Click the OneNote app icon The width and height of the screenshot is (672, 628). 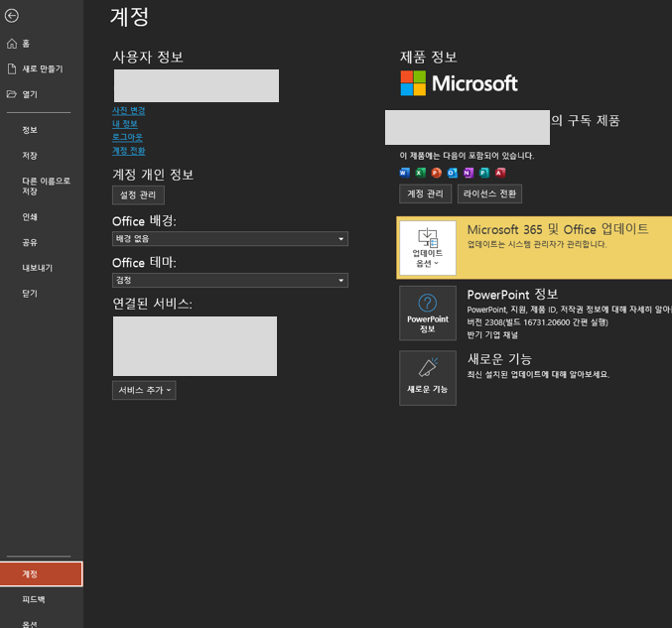468,173
